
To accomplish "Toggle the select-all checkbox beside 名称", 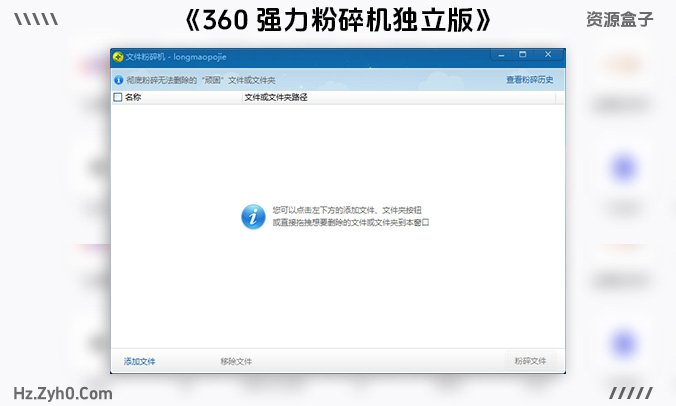I will pos(118,97).
